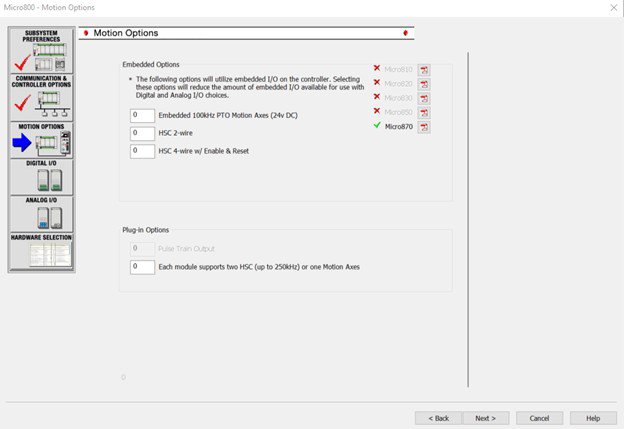This screenshot has width=624, height=429.
Task: Click plug-in HSC module quantity field
Action: (142, 267)
